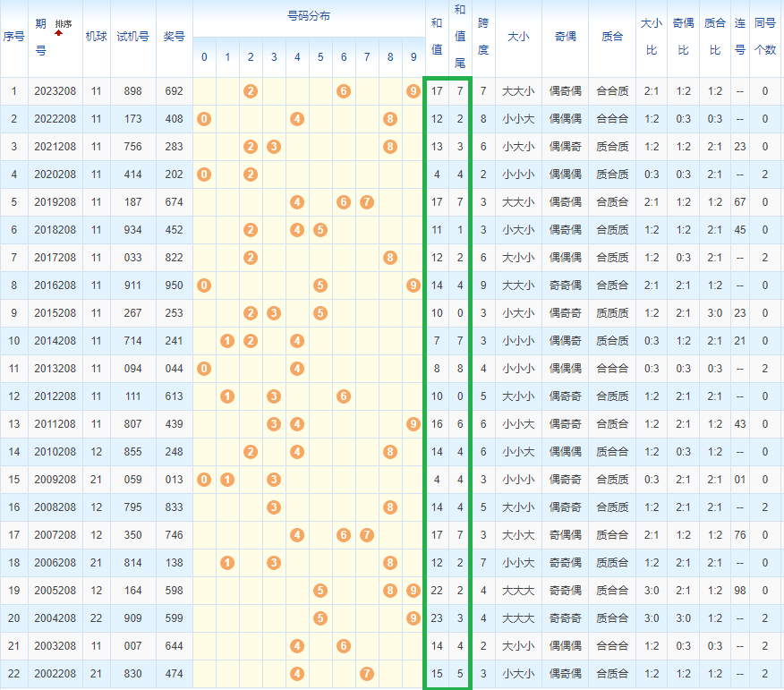Select the 大小比 column header

tap(652, 38)
